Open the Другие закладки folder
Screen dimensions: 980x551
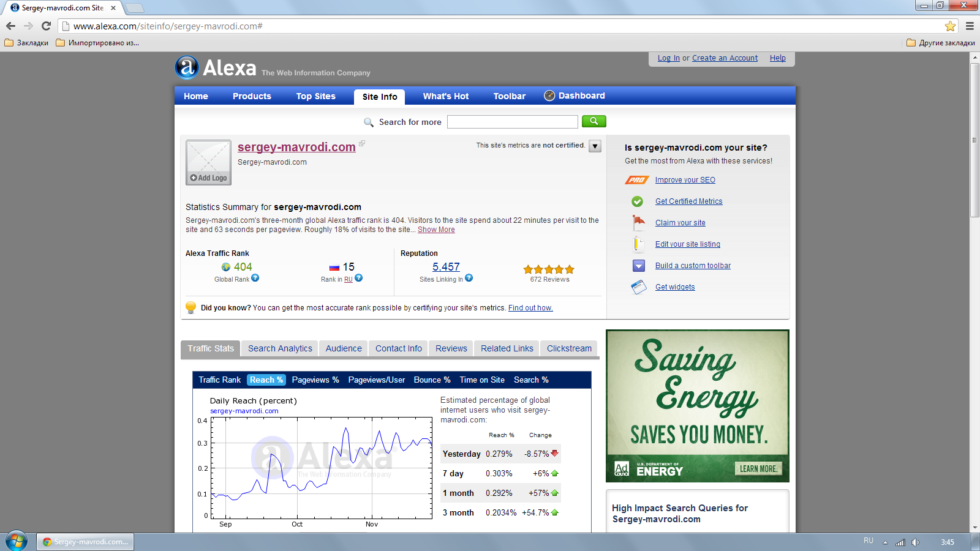(x=941, y=43)
